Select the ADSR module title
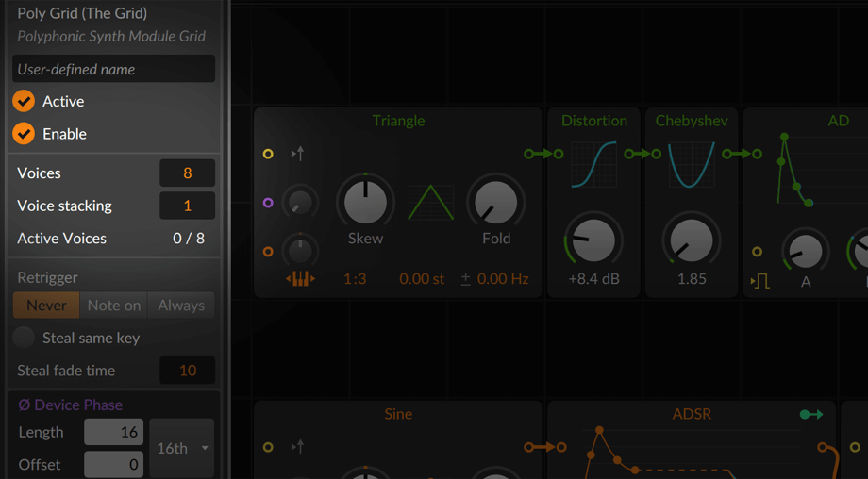 pos(692,414)
